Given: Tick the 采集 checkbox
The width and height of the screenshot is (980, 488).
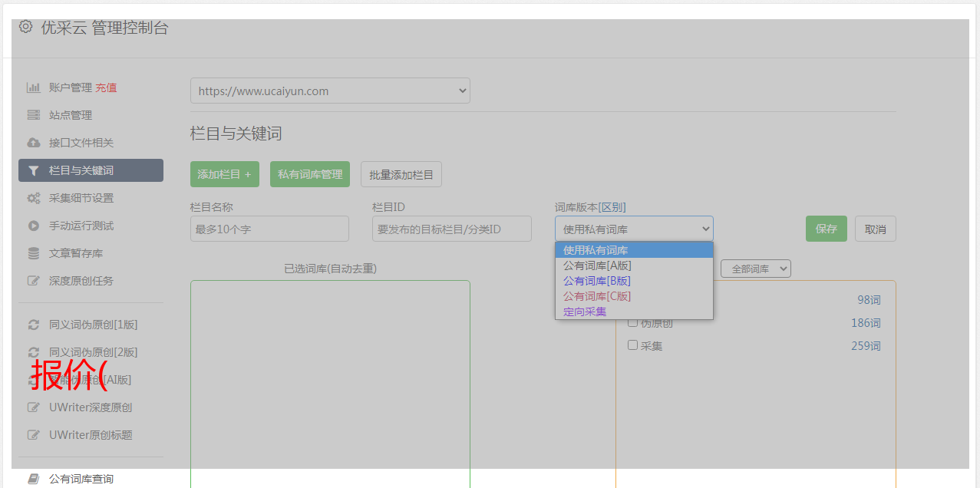Looking at the screenshot, I should tap(633, 345).
